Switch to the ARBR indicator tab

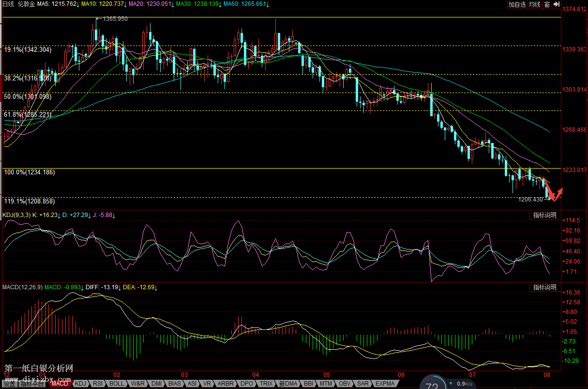point(226,384)
